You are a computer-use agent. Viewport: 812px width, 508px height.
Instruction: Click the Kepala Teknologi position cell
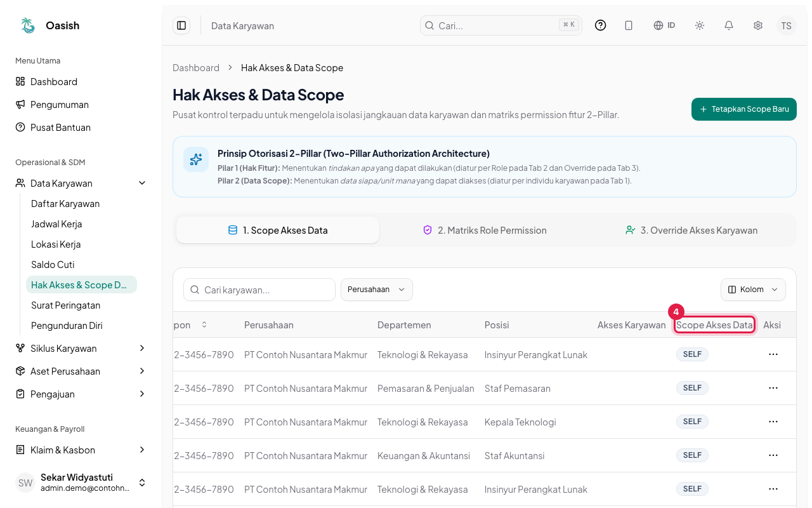pyautogui.click(x=520, y=422)
